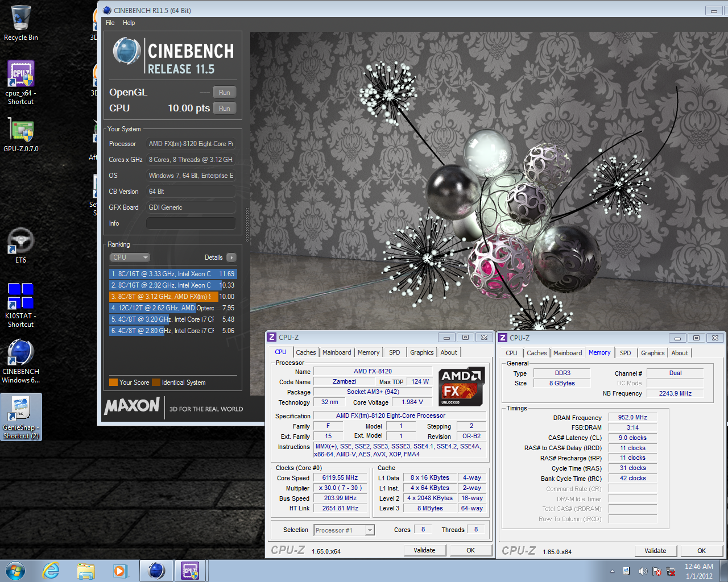Select the GenieSnap Shortcut (2) desktop icon
This screenshot has width=728, height=582.
21,417
